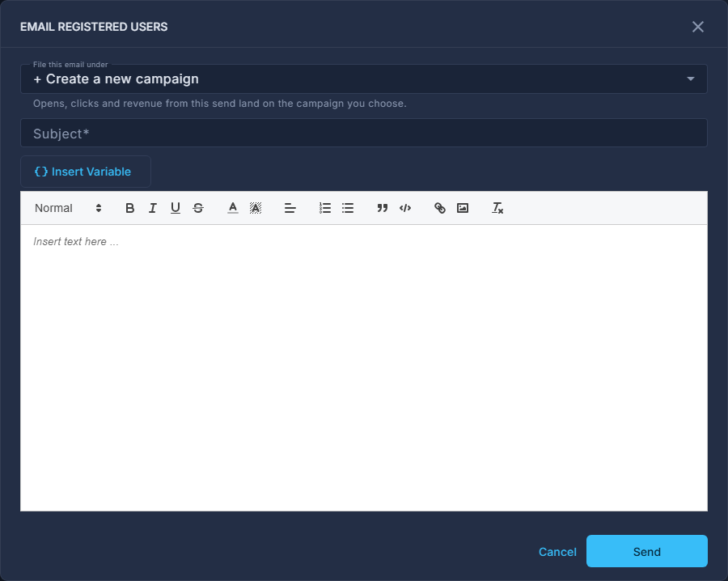Expand the 'File this email under' campaign dropdown
The image size is (728, 581).
364,79
